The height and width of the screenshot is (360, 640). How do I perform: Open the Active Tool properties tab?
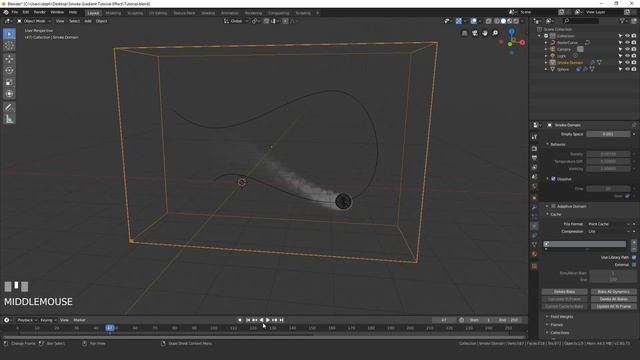coord(534,137)
